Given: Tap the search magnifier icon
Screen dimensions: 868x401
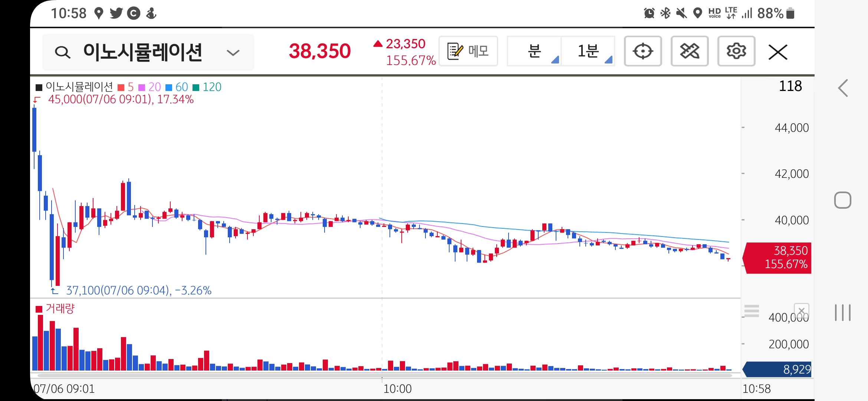Looking at the screenshot, I should [x=62, y=52].
